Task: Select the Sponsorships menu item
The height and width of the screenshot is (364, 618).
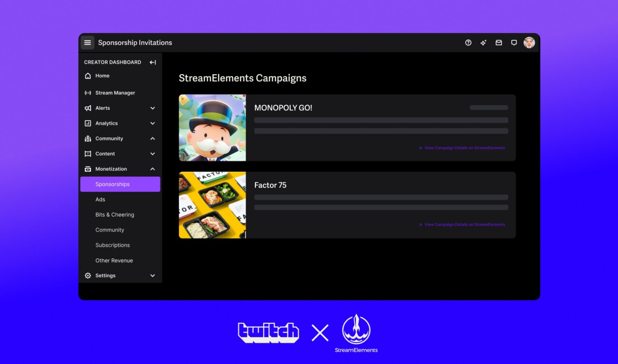Action: coord(112,184)
